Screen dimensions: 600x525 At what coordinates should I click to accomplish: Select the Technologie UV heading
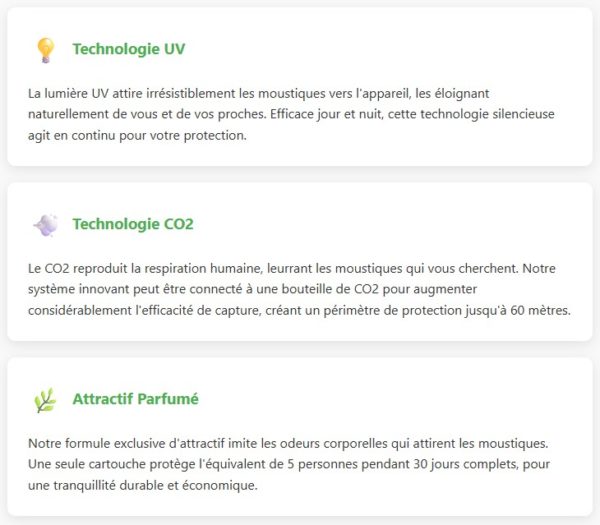[128, 49]
